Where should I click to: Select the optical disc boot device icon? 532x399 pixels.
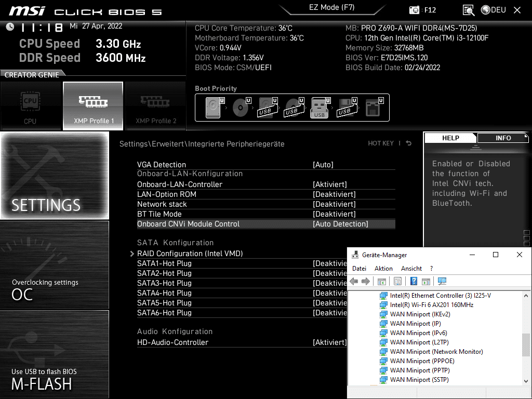[242, 107]
